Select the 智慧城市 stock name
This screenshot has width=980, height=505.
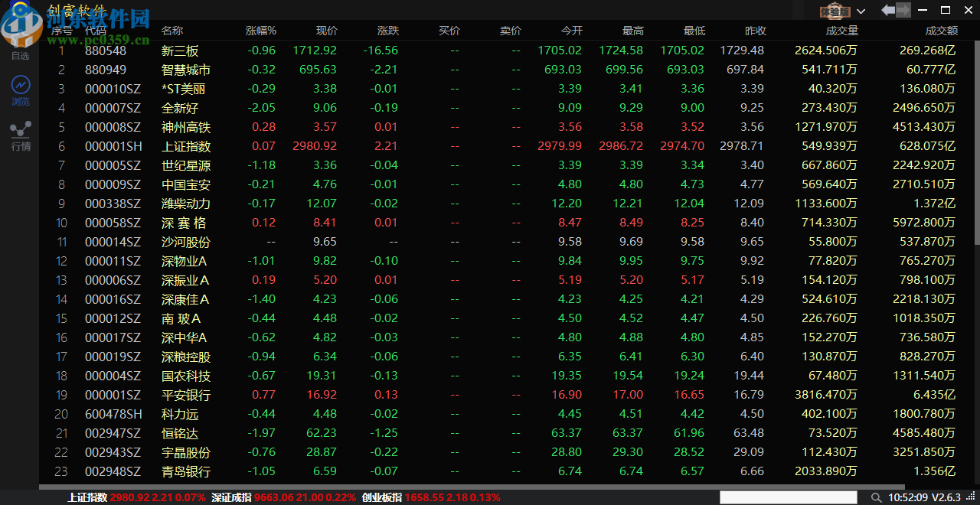(186, 70)
